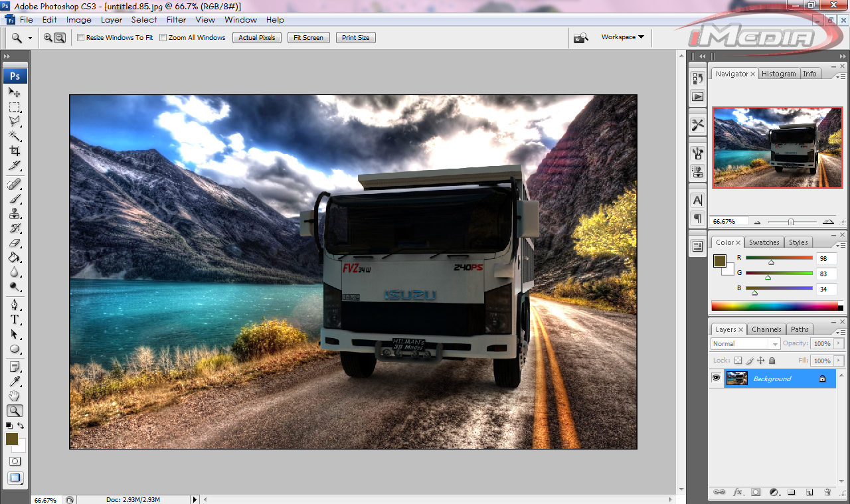Open the layer blend mode Normal dropdown
Screen dimensions: 850x504
coord(745,343)
